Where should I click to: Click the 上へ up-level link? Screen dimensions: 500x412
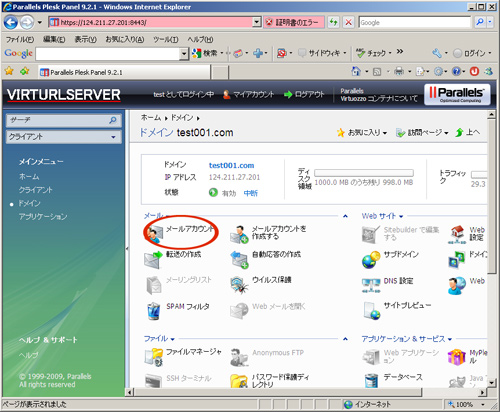pyautogui.click(x=468, y=133)
